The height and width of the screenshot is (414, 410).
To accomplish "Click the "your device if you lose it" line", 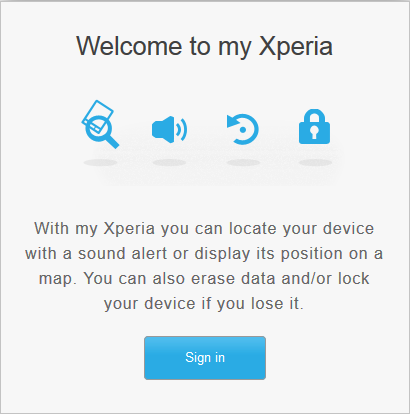I will tap(204, 304).
